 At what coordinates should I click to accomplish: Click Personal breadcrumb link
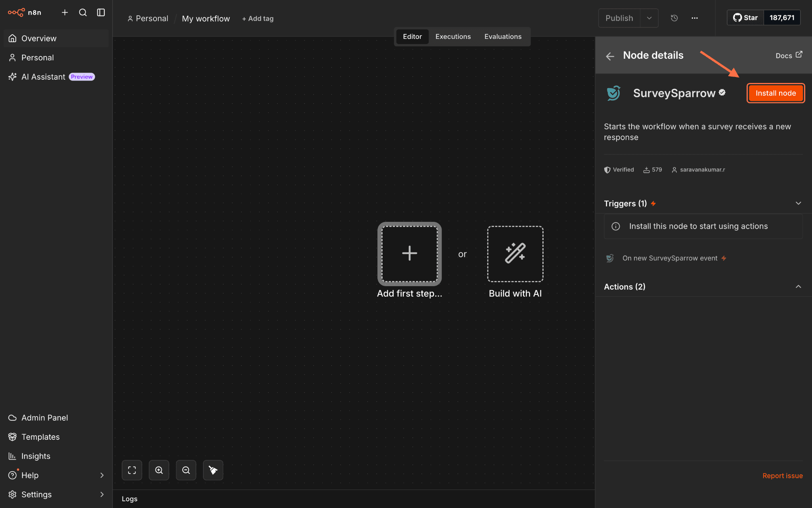pos(148,18)
